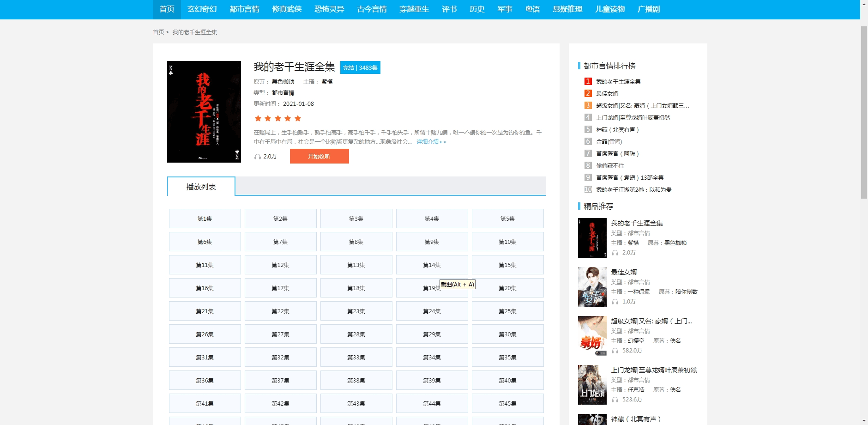Open the 军事 category

coord(505,9)
